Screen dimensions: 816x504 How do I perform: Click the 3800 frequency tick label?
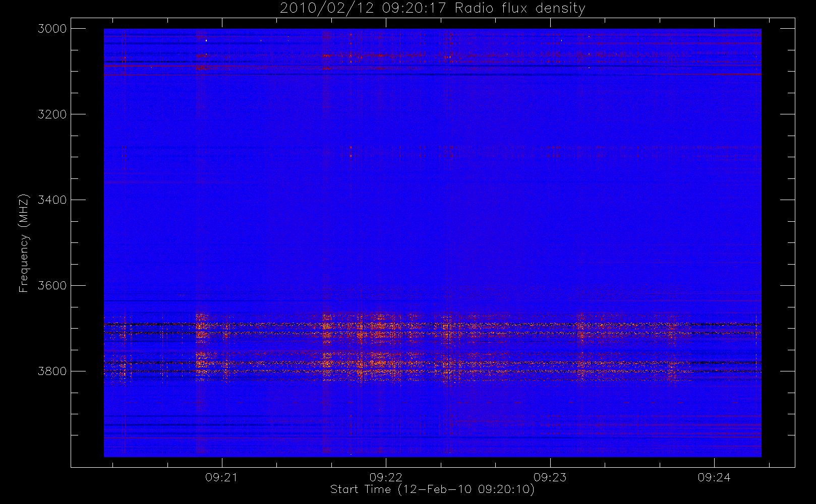click(x=52, y=371)
